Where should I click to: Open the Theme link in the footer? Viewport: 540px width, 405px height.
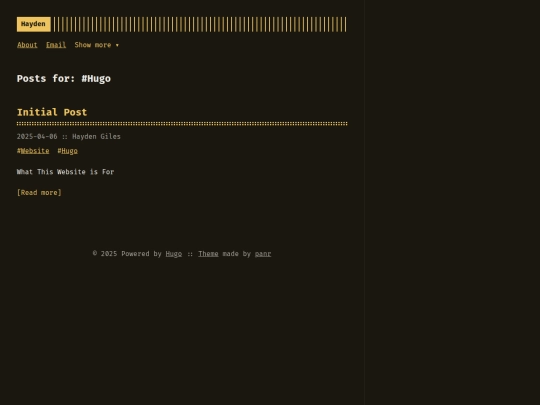pyautogui.click(x=208, y=254)
